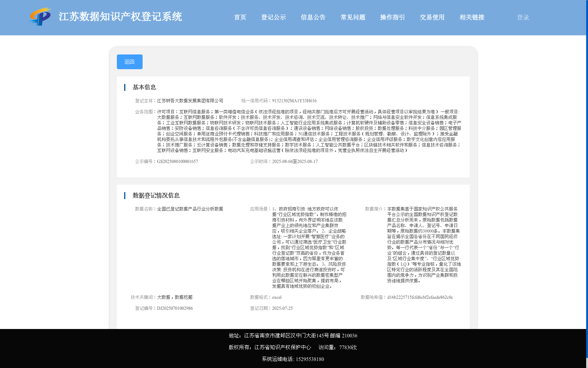Click the 登录 link
The image size is (588, 368).
[x=523, y=17]
